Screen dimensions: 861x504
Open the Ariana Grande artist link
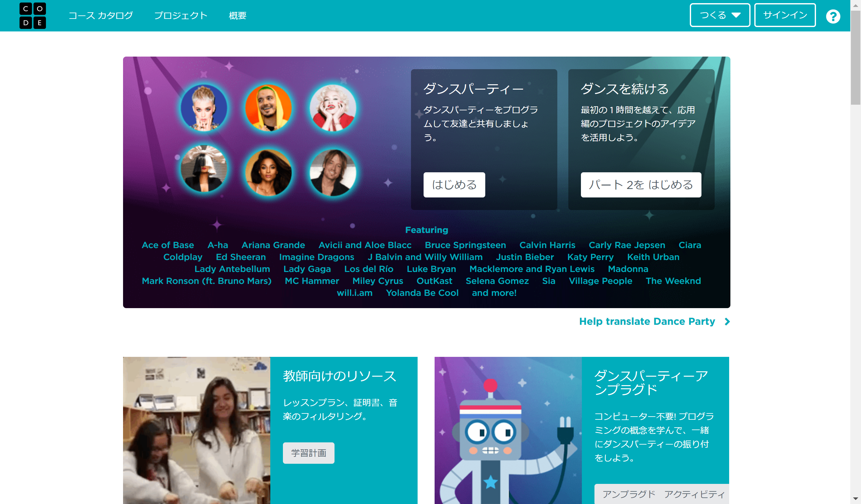tap(273, 245)
